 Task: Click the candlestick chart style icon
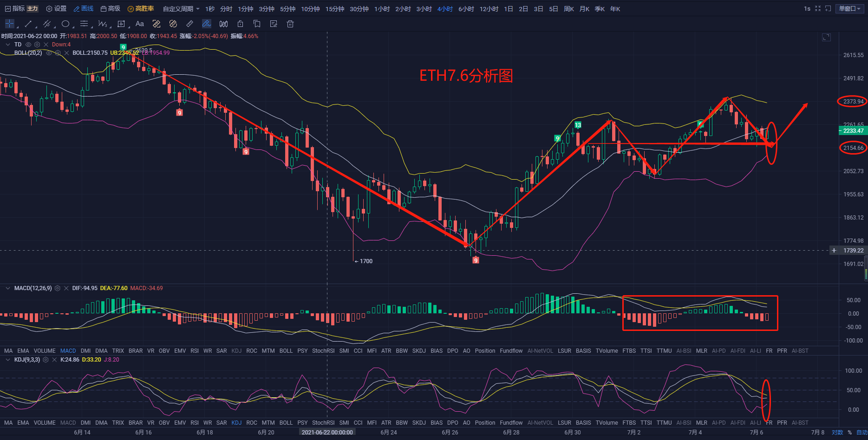point(223,24)
